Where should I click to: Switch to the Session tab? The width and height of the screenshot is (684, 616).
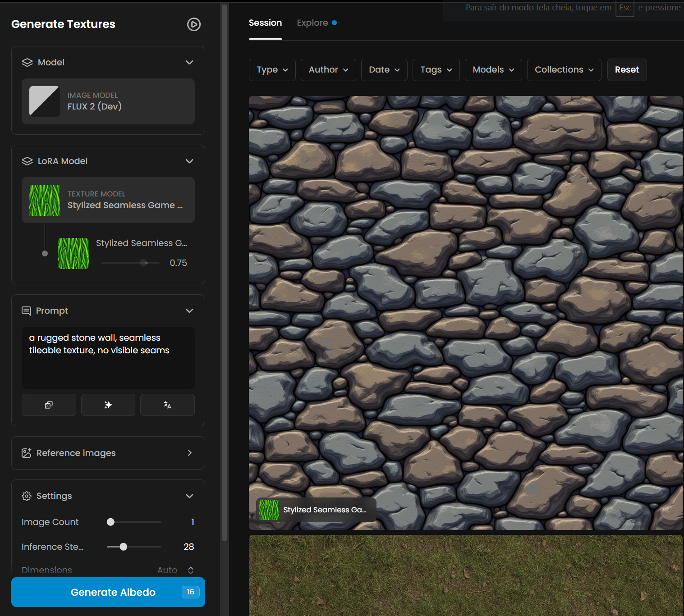265,23
